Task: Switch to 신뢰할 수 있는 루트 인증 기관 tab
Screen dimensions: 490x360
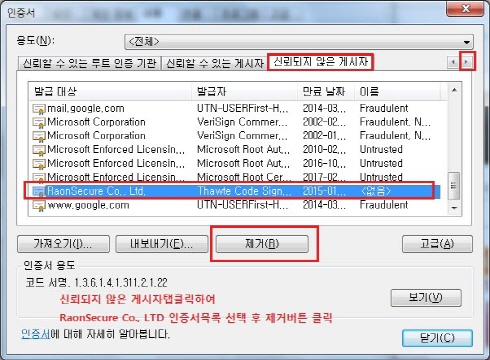Action: click(89, 63)
